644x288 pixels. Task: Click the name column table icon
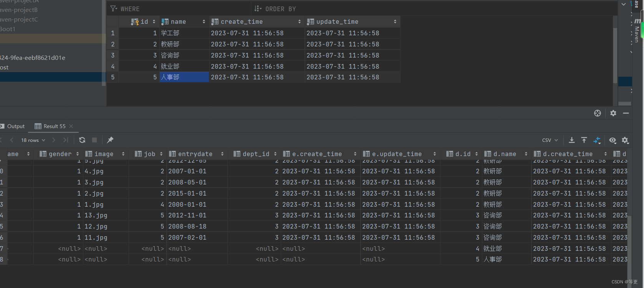pos(165,22)
